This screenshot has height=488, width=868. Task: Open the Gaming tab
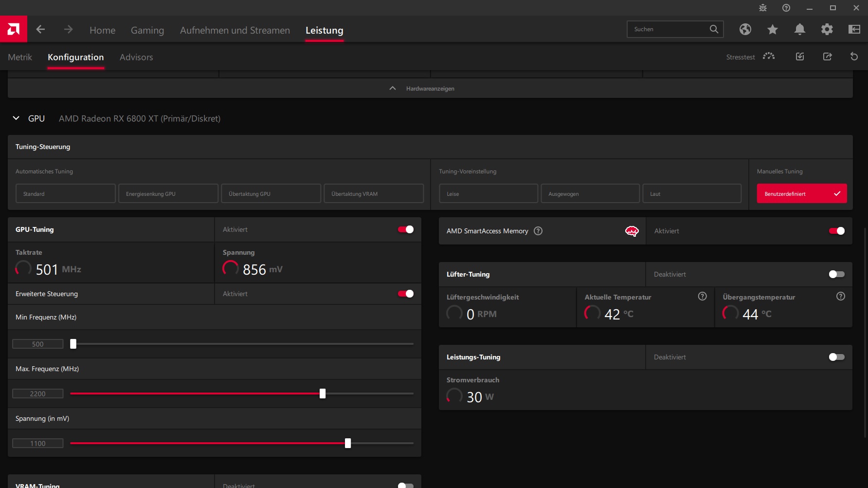pos(147,30)
